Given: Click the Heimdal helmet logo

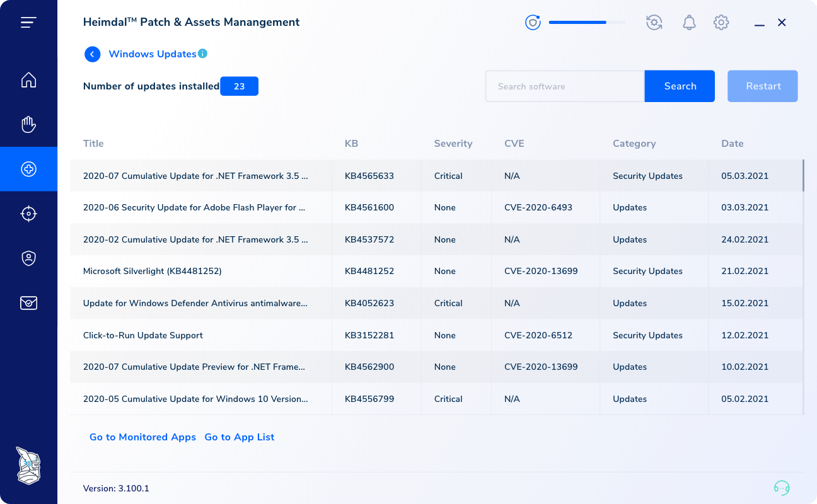Looking at the screenshot, I should (x=28, y=466).
